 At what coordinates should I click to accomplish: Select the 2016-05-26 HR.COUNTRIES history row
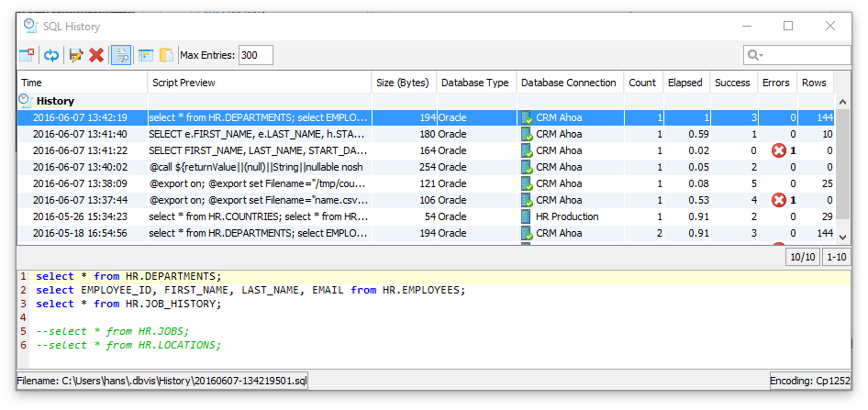coord(257,216)
